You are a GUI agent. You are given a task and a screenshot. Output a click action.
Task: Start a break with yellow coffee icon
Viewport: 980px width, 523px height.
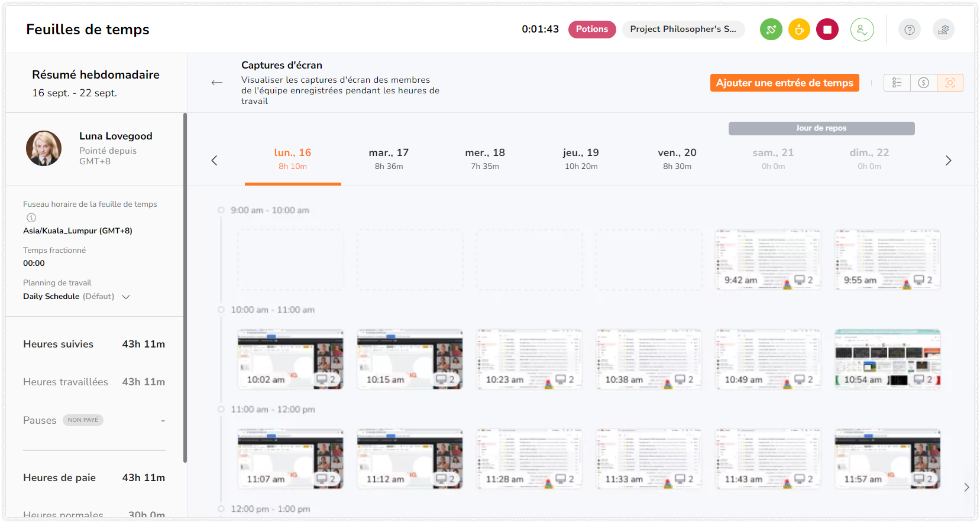point(799,29)
